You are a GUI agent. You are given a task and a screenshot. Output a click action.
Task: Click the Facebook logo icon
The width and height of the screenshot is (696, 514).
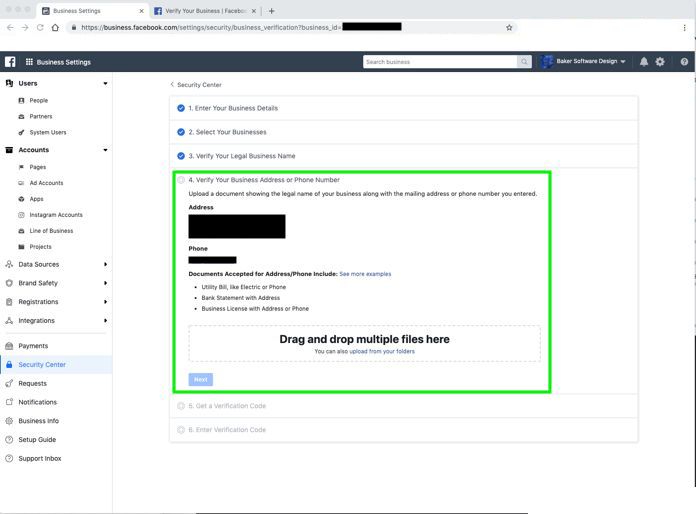10,62
